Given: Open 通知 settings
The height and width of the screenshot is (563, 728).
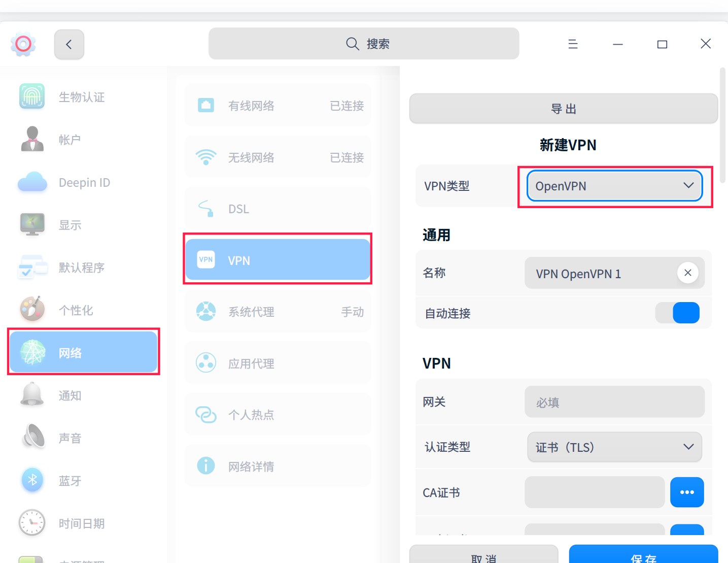Looking at the screenshot, I should 84,395.
